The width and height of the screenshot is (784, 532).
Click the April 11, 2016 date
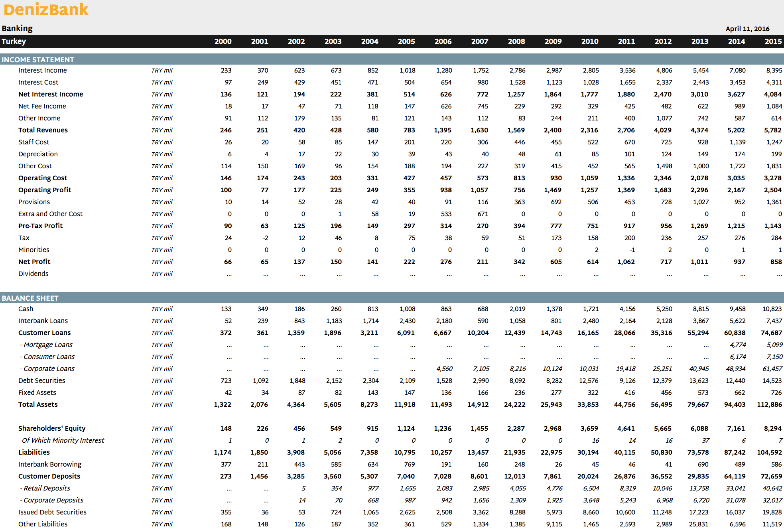pos(747,29)
